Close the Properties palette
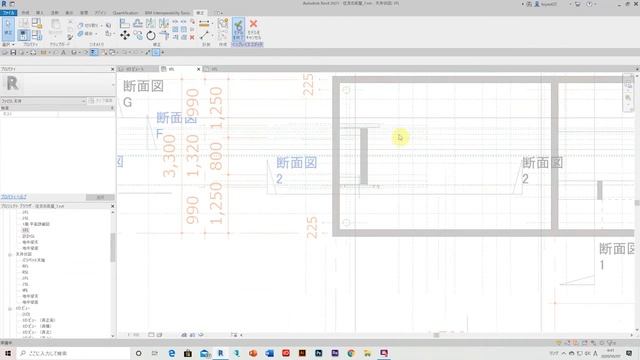 (x=113, y=69)
